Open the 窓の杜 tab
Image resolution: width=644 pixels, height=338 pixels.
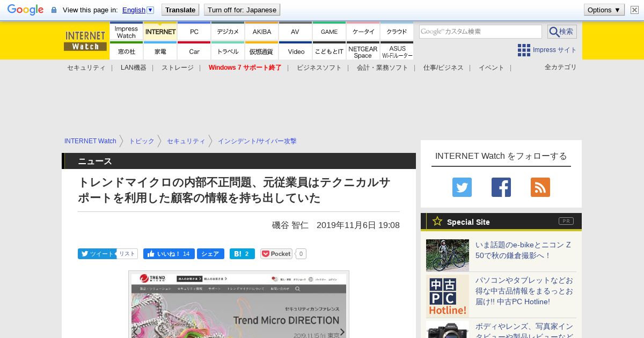pyautogui.click(x=126, y=51)
